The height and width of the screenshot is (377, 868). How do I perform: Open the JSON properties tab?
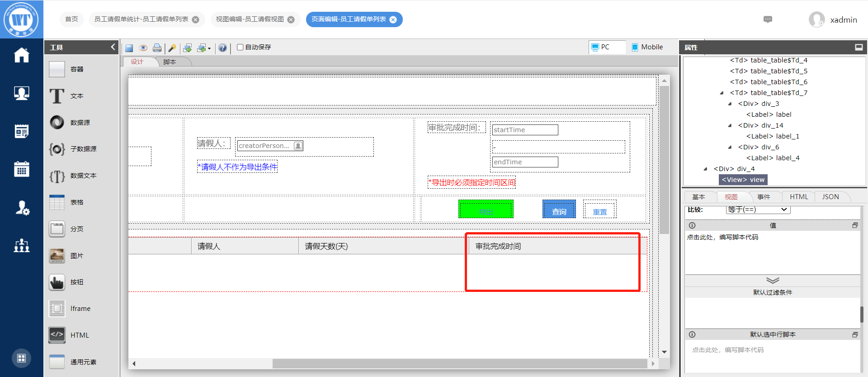point(830,197)
